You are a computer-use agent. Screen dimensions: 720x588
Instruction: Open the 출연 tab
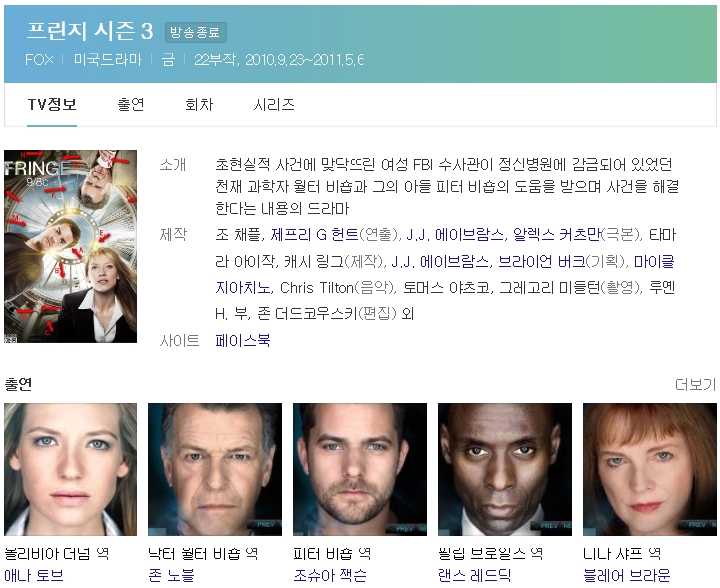[x=131, y=104]
